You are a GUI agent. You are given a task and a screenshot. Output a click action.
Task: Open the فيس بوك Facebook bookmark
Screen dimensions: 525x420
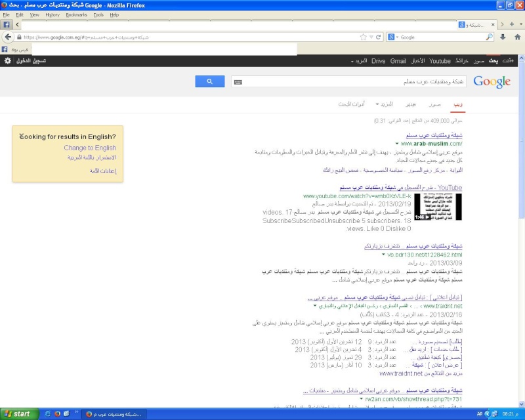pos(15,50)
